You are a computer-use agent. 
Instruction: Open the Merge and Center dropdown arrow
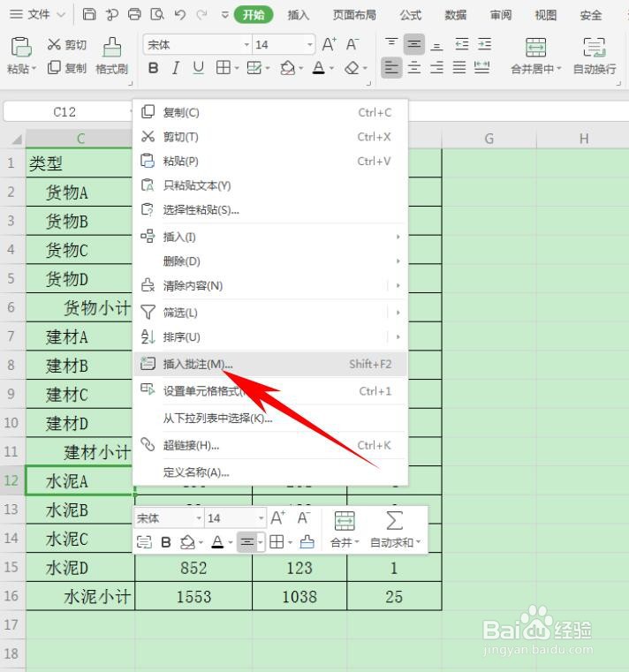(558, 69)
